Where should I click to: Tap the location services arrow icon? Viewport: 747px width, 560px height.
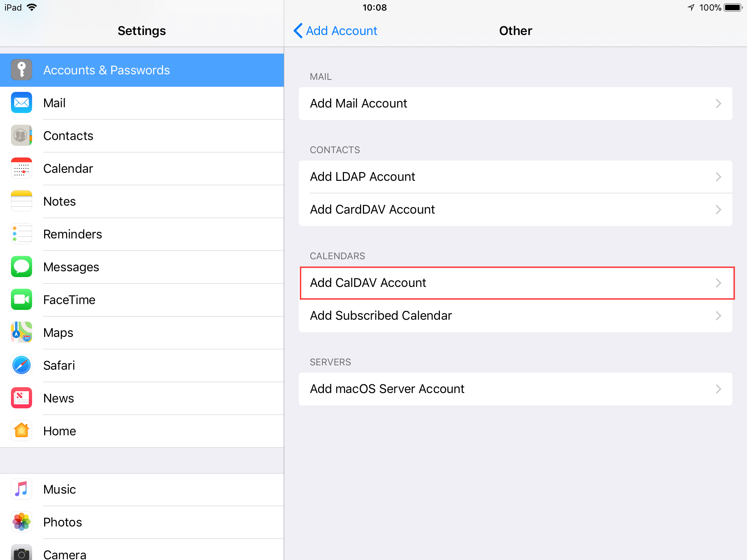tap(691, 7)
